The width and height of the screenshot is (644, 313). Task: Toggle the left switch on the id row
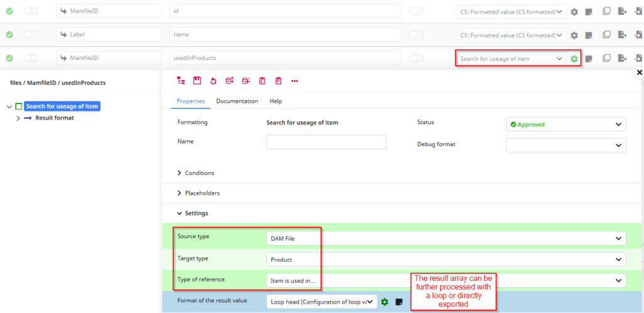pos(31,11)
